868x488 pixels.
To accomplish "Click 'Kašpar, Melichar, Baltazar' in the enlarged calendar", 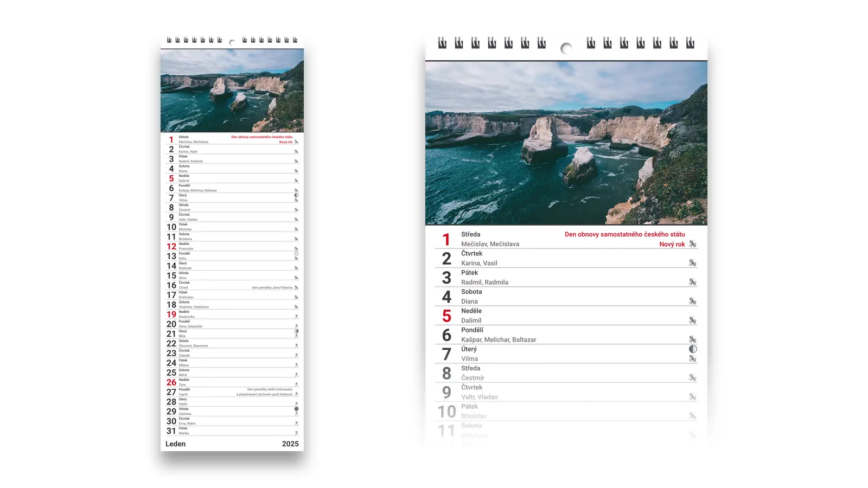I will pyautogui.click(x=499, y=339).
